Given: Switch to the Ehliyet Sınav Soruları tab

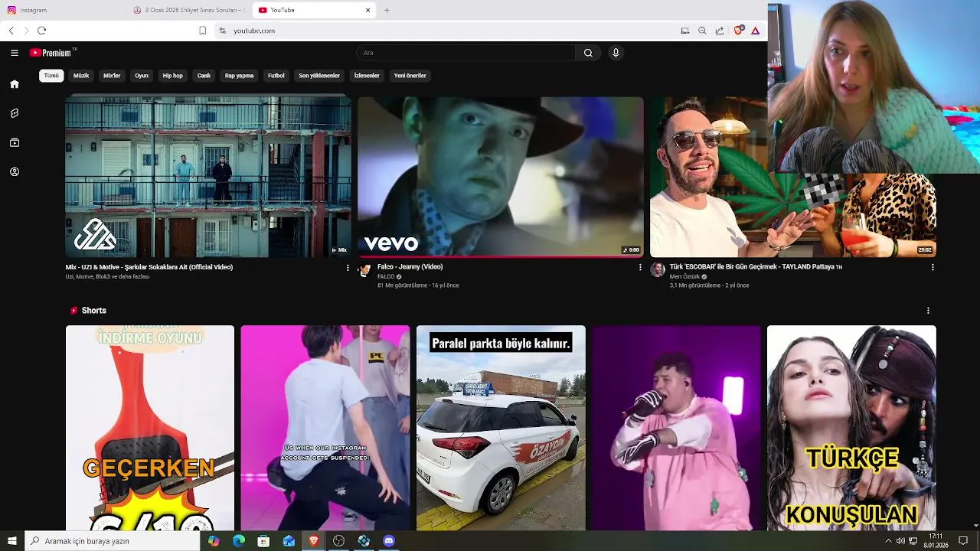Looking at the screenshot, I should pyautogui.click(x=189, y=10).
